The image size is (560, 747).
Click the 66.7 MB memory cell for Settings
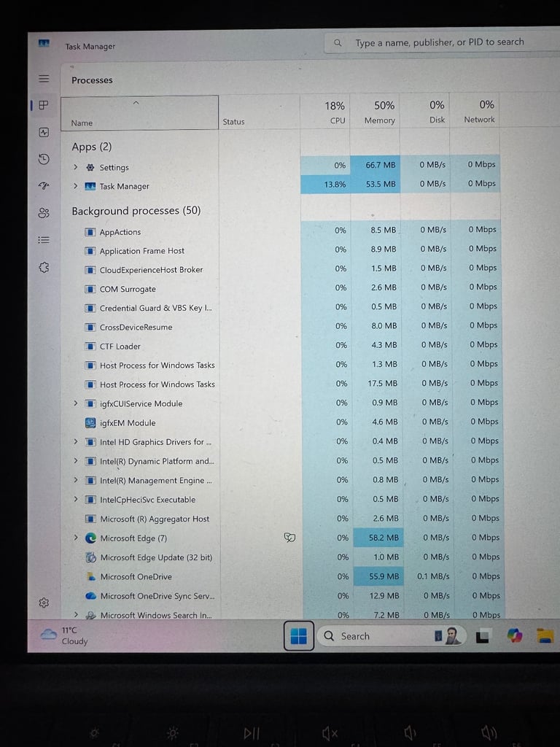[376, 165]
